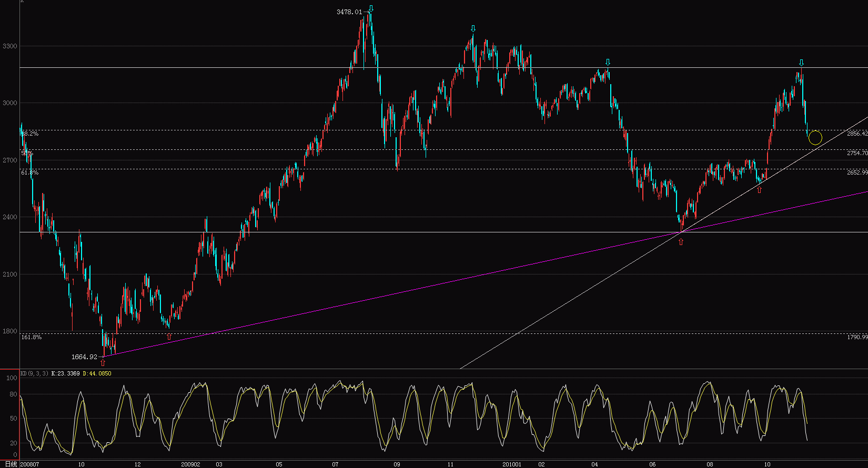Click the 50% Fibonacci level label
This screenshot has height=468, width=868.
click(27, 154)
